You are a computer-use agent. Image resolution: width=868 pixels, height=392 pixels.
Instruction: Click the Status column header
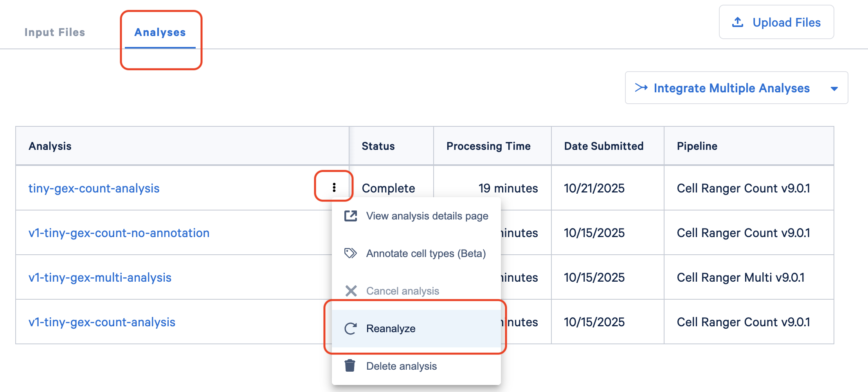[378, 146]
